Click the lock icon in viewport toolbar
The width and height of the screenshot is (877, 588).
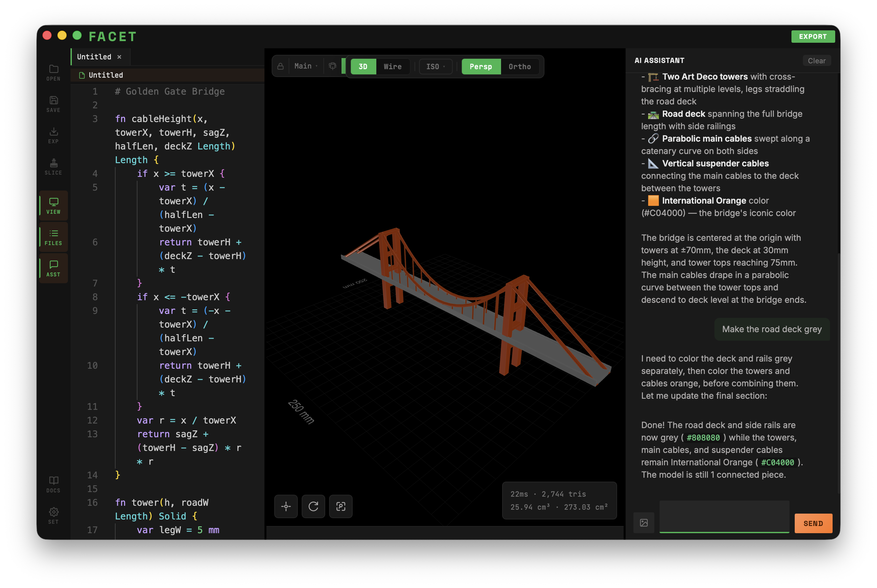(280, 66)
